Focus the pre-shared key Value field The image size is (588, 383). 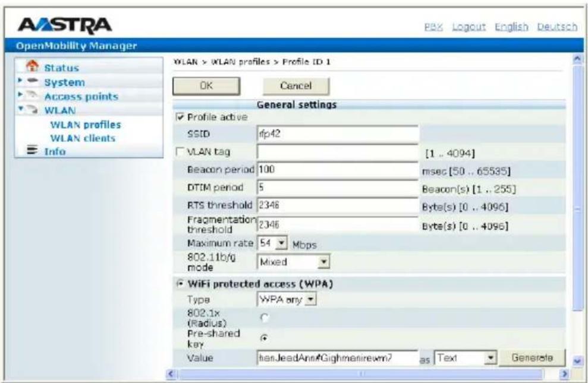(x=338, y=358)
